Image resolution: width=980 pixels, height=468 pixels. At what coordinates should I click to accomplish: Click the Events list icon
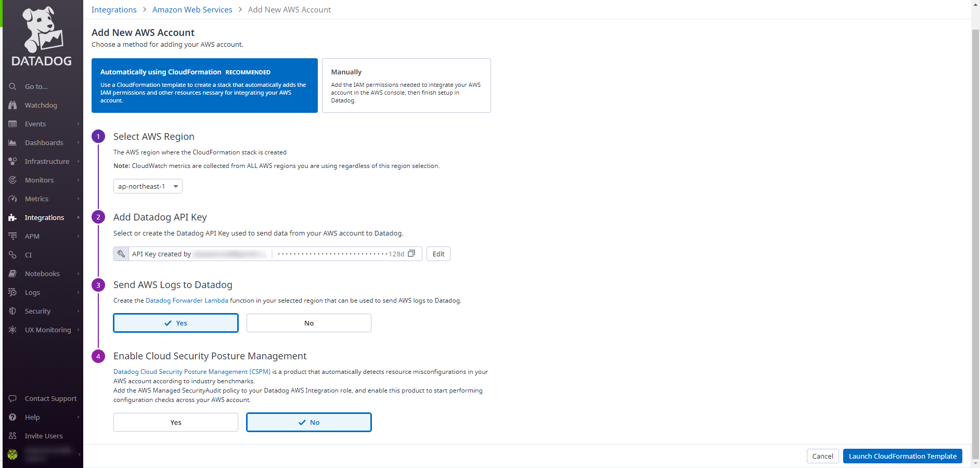click(x=12, y=124)
